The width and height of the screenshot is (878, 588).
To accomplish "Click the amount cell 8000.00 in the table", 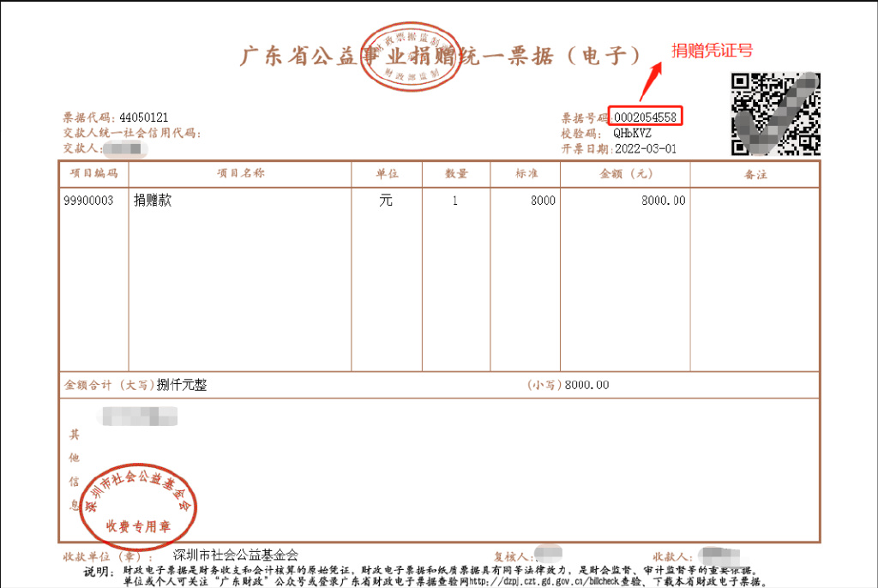I will pyautogui.click(x=664, y=201).
